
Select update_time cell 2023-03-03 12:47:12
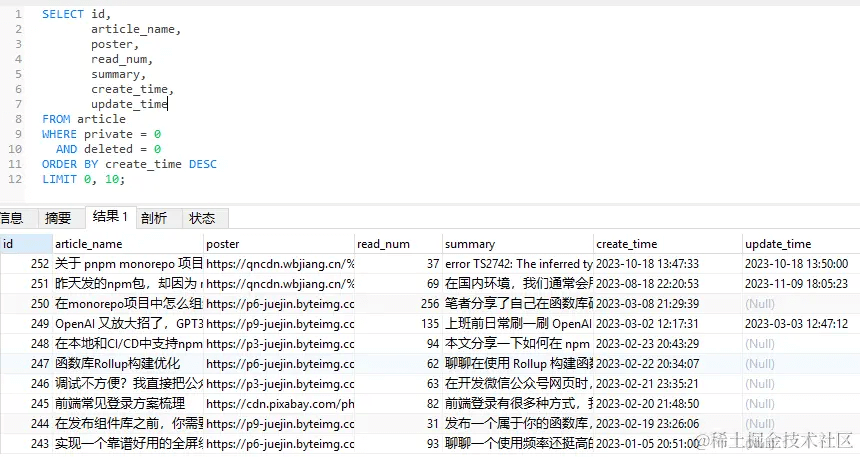801,324
